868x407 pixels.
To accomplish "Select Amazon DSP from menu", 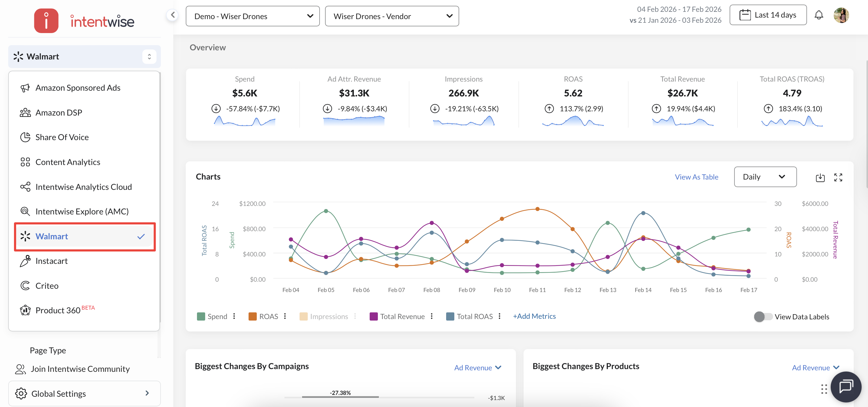I will [x=59, y=113].
